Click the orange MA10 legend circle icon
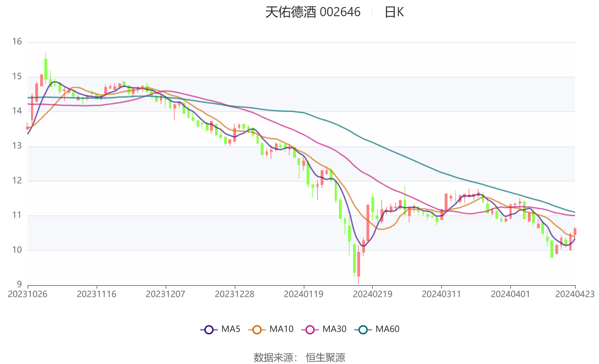 257,330
